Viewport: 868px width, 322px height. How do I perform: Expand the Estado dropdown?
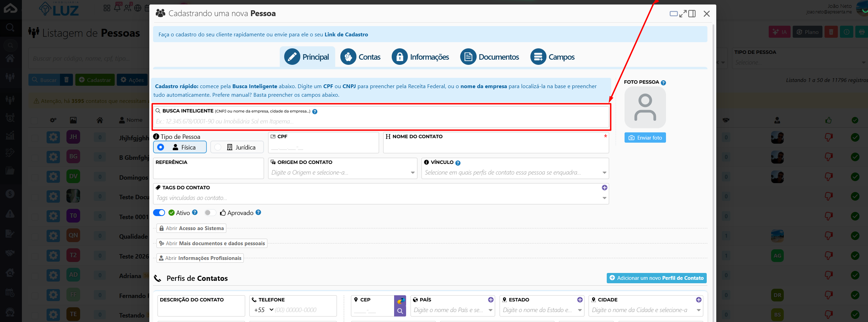[x=580, y=310]
